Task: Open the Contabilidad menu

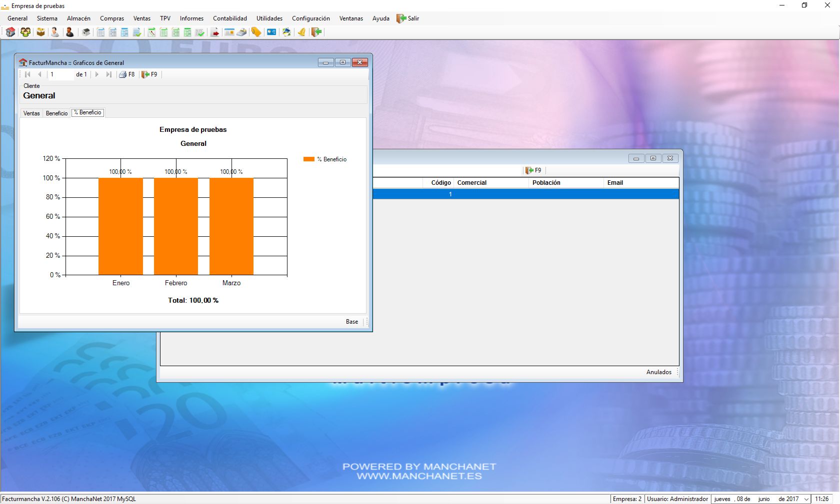Action: tap(229, 18)
